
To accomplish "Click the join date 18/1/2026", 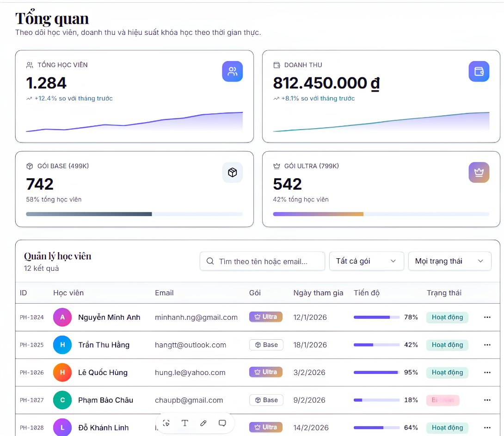I will [x=310, y=345].
